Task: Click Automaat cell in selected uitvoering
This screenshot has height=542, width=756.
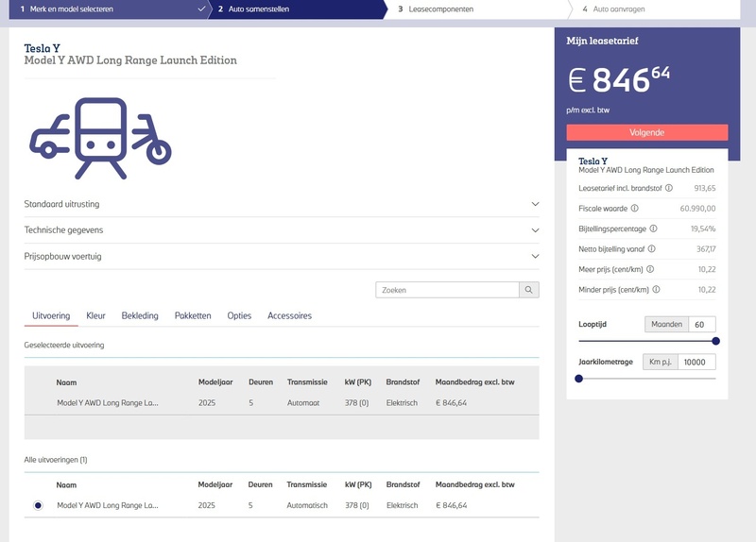Action: [x=303, y=403]
